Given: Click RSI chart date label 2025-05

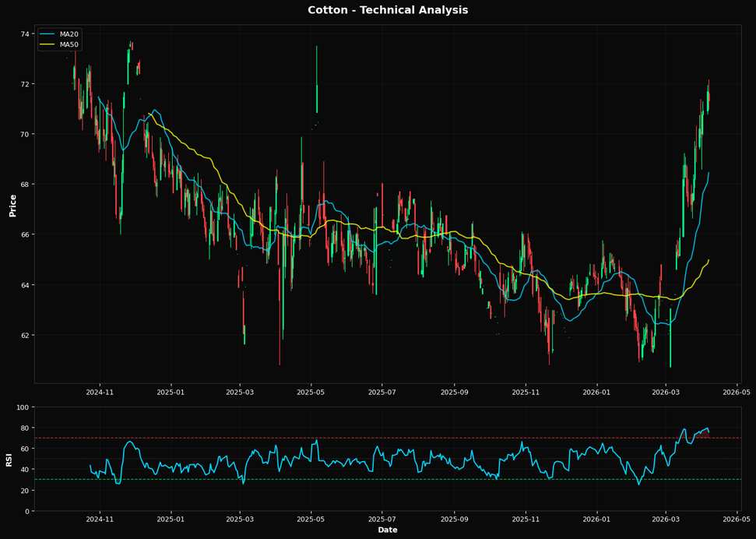Looking at the screenshot, I should (311, 520).
